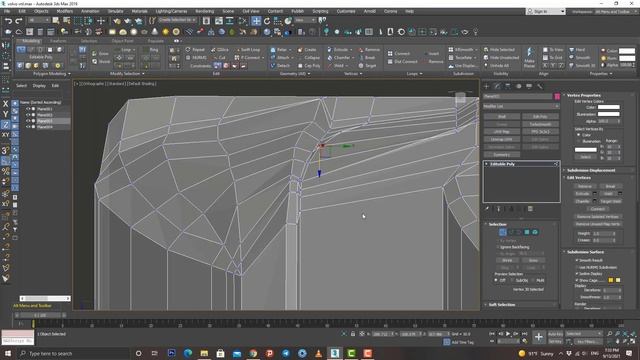Collapse Subdivision Surface rollout
Screen dimensions: 640x360
pyautogui.click(x=585, y=252)
